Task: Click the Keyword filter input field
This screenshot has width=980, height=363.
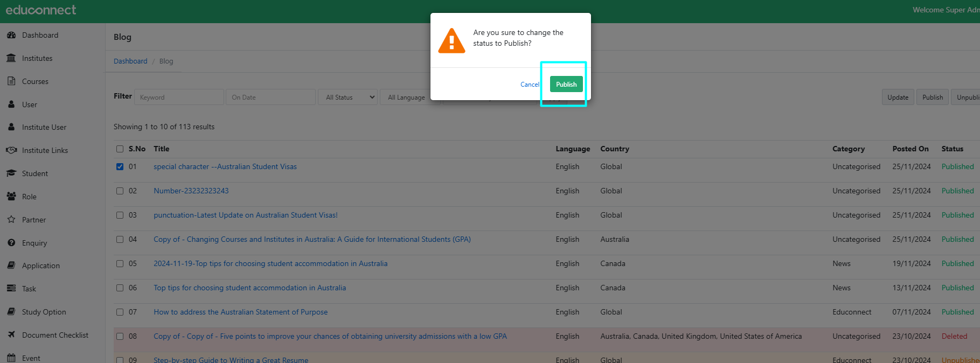Action: point(179,97)
